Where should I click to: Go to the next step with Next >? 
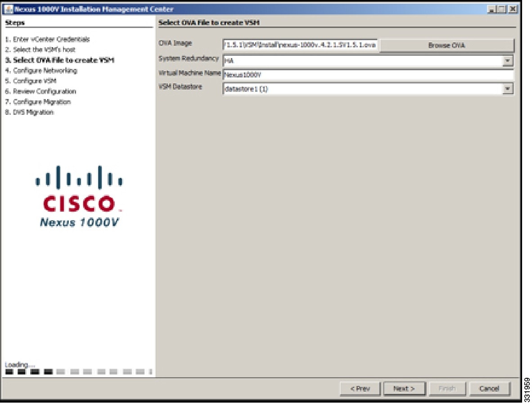[404, 389]
